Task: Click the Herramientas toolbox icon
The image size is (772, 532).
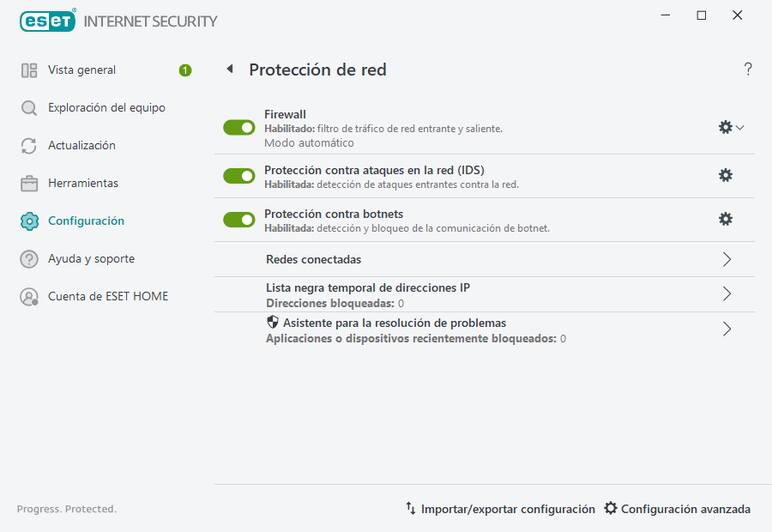Action: [27, 183]
